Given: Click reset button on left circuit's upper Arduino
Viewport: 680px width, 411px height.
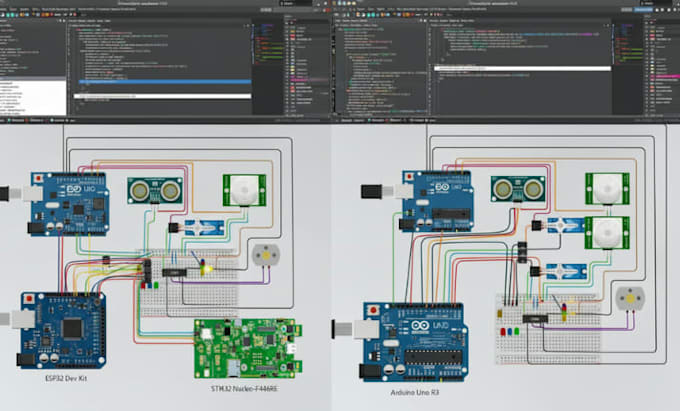Looking at the screenshot, I should click(x=39, y=178).
